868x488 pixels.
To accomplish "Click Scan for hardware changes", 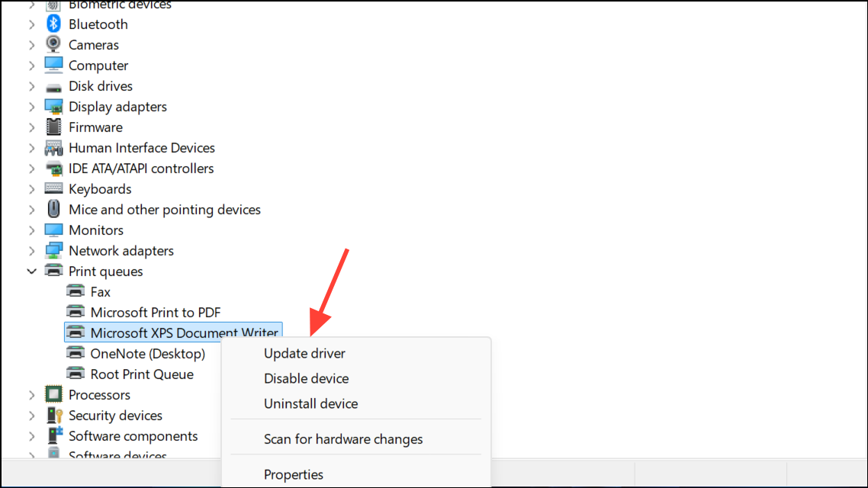I will (x=343, y=438).
